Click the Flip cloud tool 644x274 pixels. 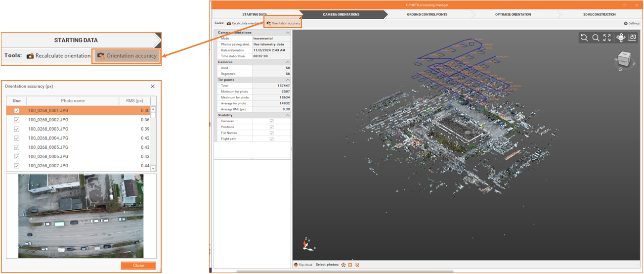303,265
